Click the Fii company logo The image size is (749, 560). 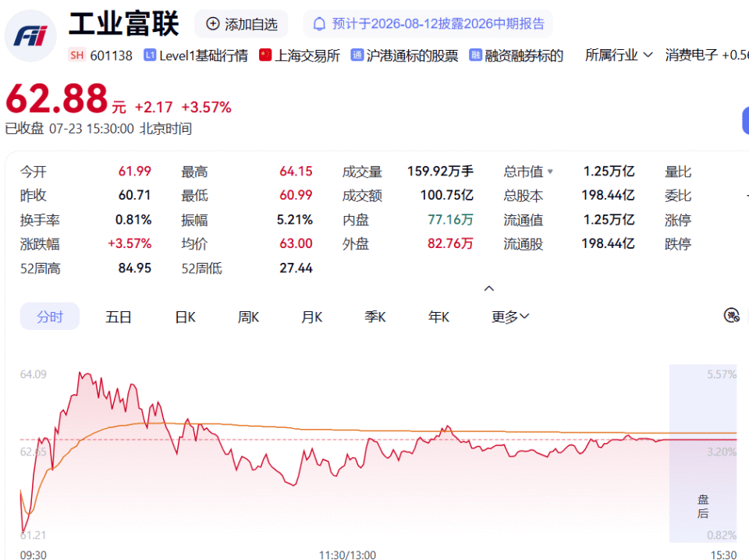[x=30, y=36]
